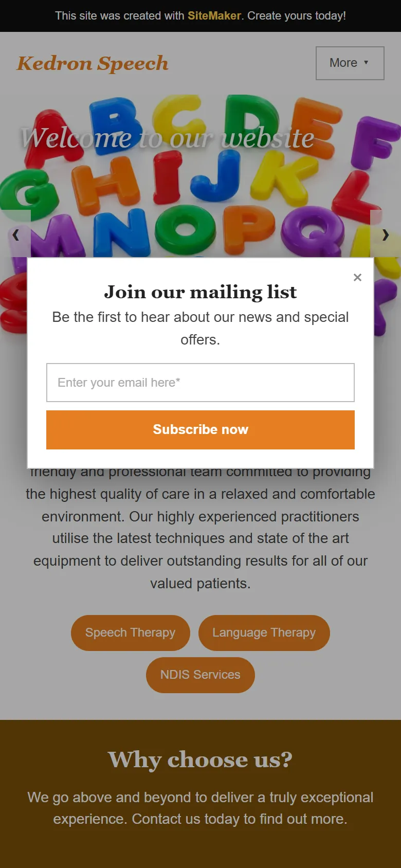
Task: Click the small triangle beside More
Action: [366, 62]
